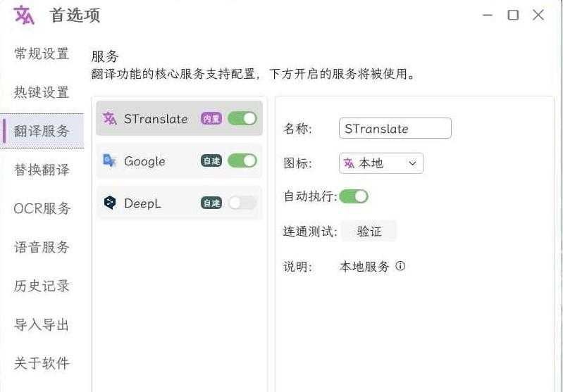Click the 自建 badge on DeepL
This screenshot has height=392, width=563.
[211, 203]
